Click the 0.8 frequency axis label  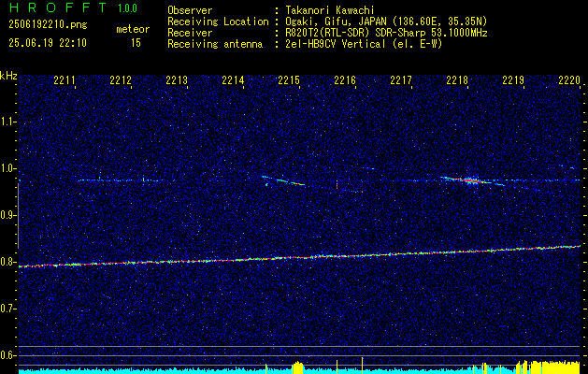[7, 262]
